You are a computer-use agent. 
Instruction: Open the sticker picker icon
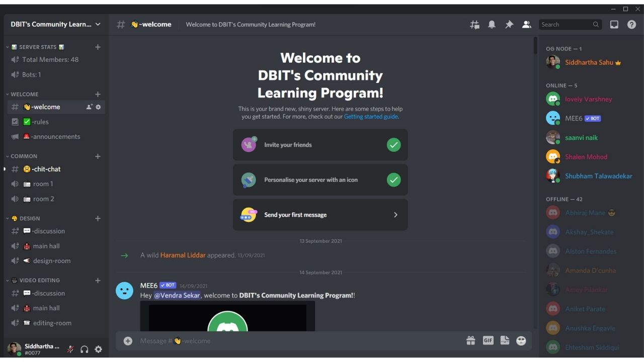pos(505,340)
